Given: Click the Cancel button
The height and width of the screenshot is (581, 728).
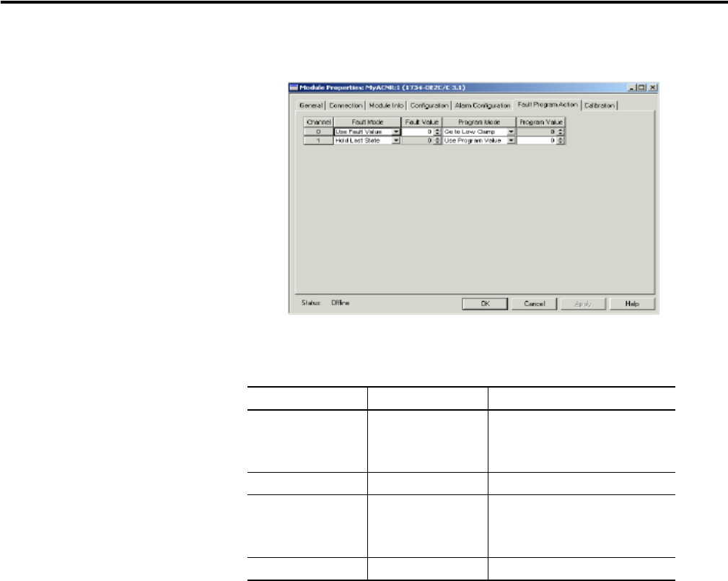Looking at the screenshot, I should [534, 304].
